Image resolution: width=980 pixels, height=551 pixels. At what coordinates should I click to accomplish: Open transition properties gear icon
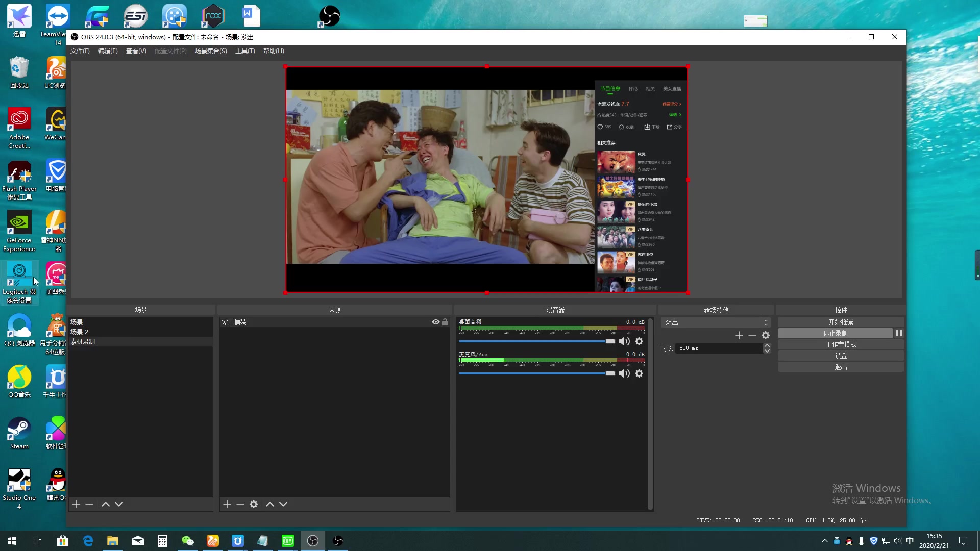tap(766, 335)
